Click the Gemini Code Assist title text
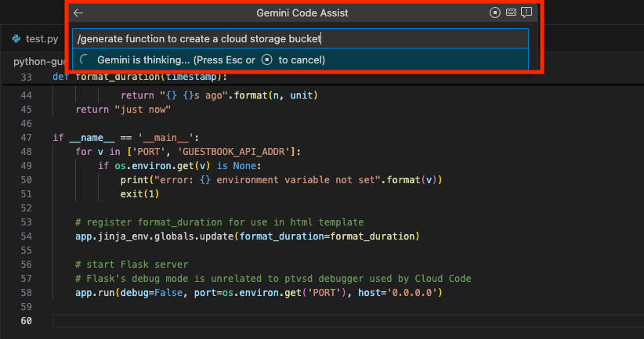Viewport: 644px width, 339px height. [x=302, y=13]
